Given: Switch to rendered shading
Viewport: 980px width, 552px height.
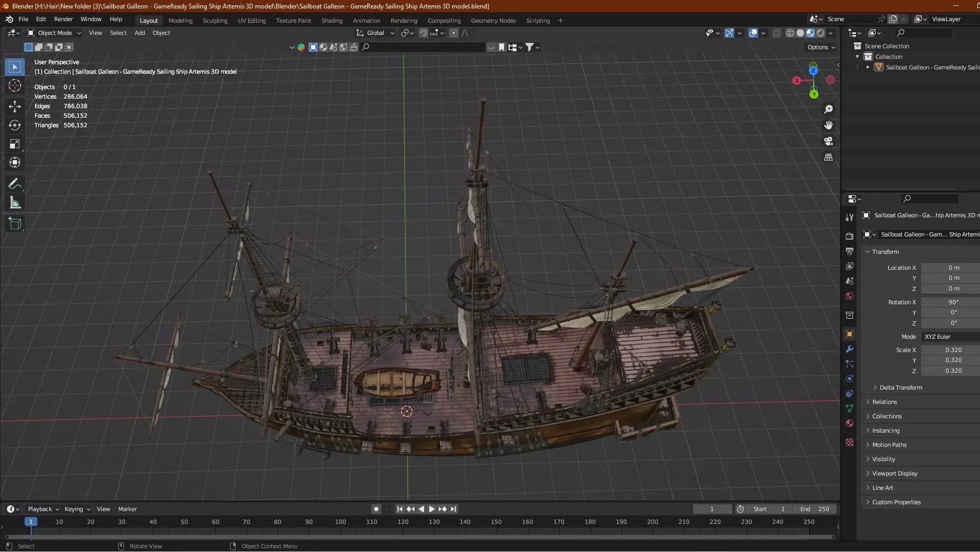Looking at the screenshot, I should (820, 33).
